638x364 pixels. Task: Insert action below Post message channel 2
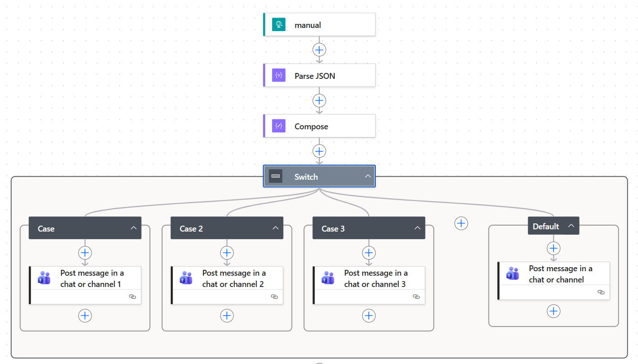click(227, 316)
